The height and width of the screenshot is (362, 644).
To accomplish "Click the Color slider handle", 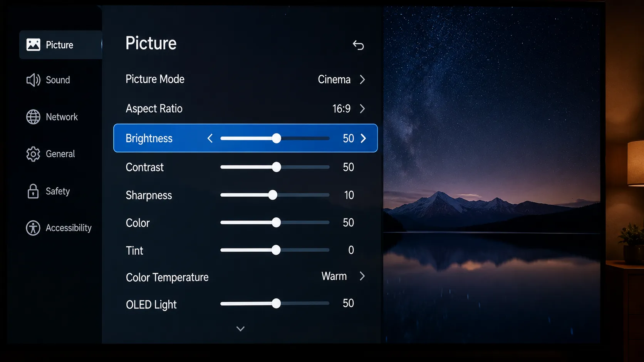I will [x=276, y=222].
